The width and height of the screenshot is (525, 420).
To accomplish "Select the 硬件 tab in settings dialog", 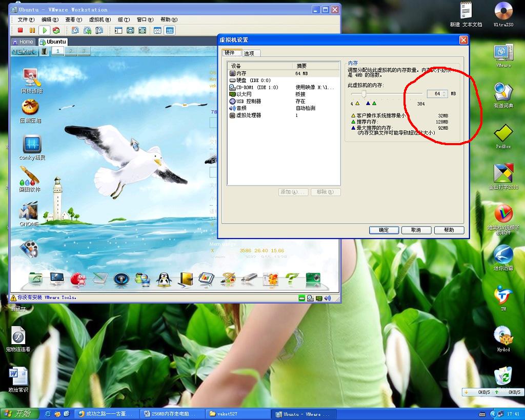I will [232, 53].
